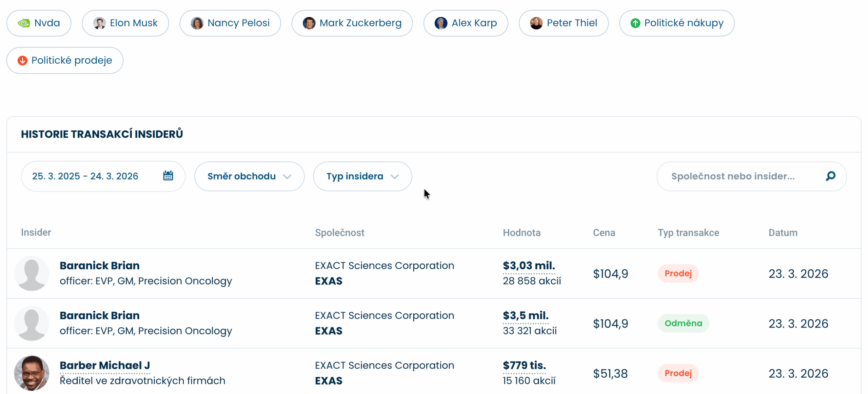This screenshot has width=868, height=394.
Task: Click the $3,03 mil. value link
Action: 529,265
